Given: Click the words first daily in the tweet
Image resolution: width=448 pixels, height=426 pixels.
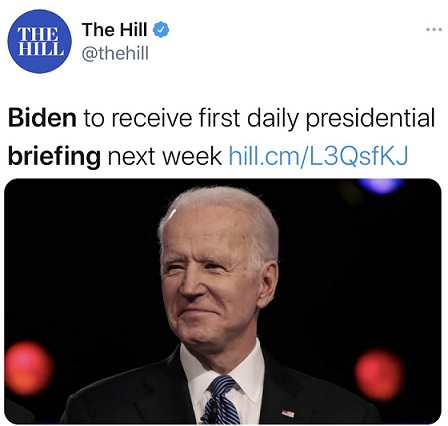Looking at the screenshot, I should (x=249, y=118).
